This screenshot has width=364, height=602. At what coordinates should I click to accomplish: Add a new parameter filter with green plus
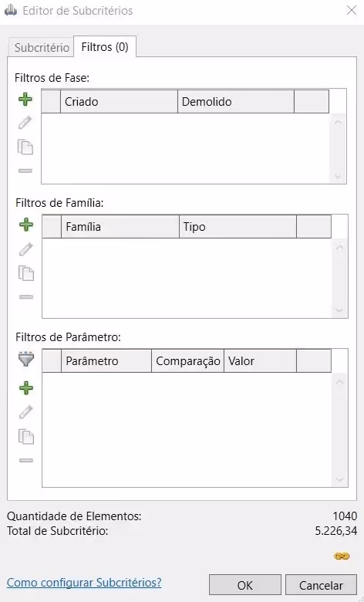tap(26, 388)
